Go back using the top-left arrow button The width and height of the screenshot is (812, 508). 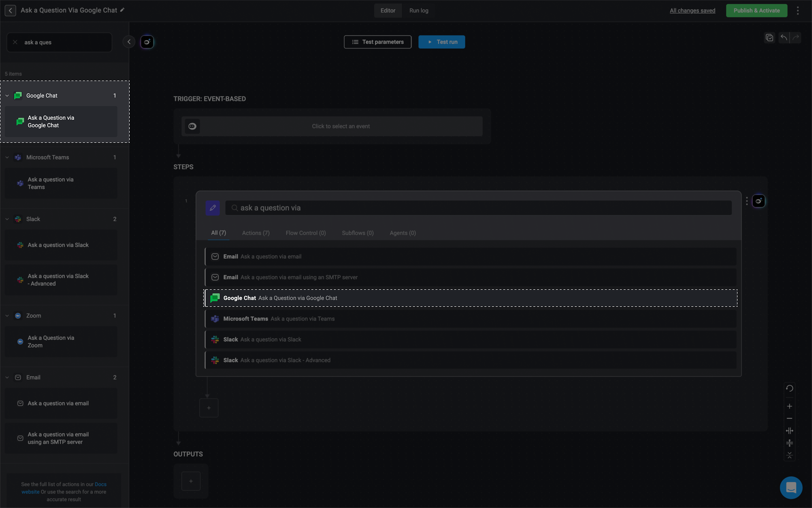(10, 10)
